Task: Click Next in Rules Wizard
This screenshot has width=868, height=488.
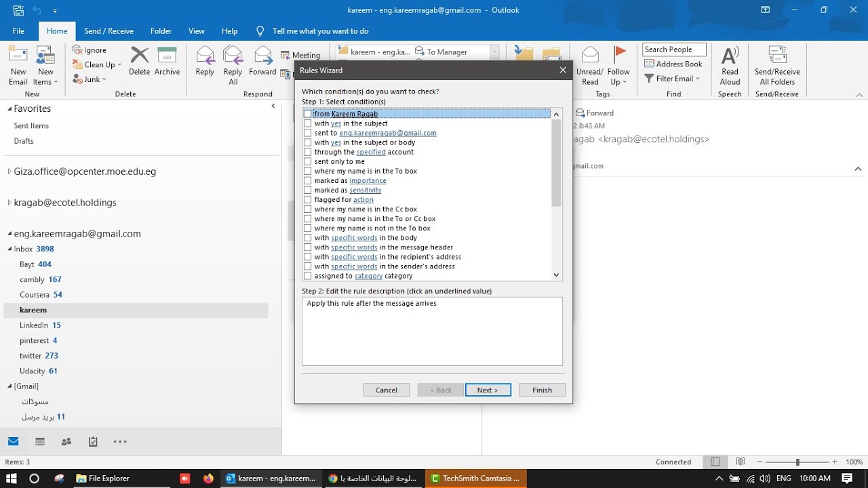Action: 488,390
